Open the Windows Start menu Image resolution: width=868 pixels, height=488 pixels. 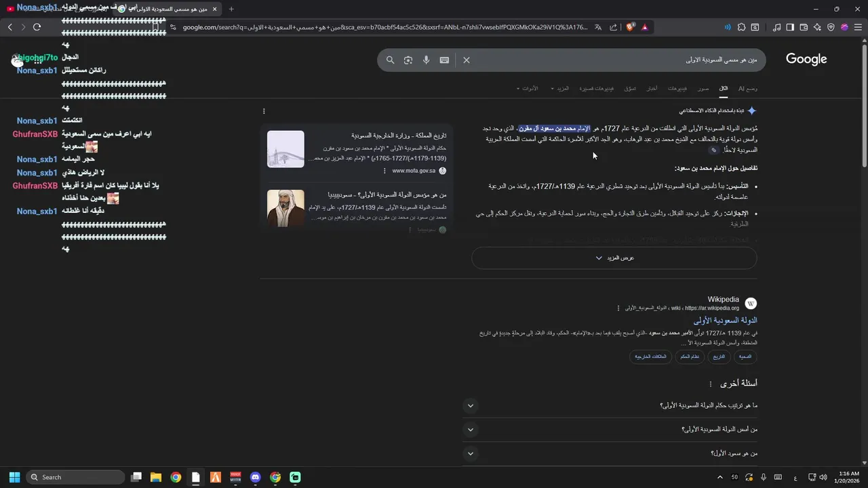pos(14,477)
